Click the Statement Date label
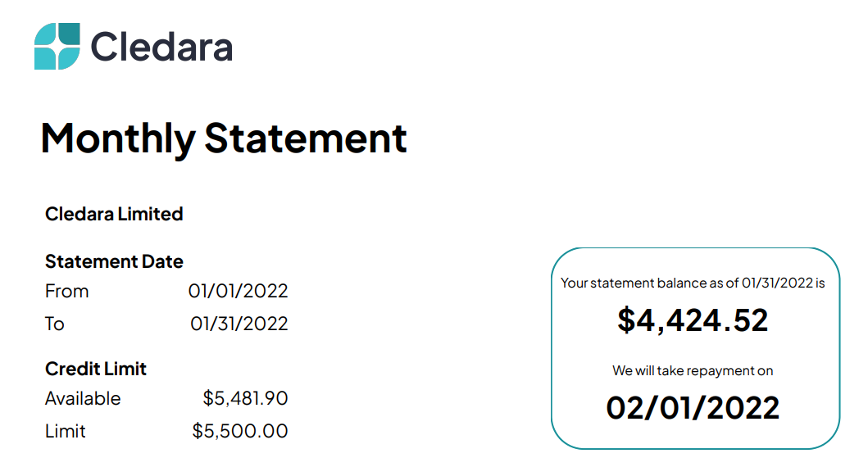Viewport: 868px width, 476px height. coord(114,261)
